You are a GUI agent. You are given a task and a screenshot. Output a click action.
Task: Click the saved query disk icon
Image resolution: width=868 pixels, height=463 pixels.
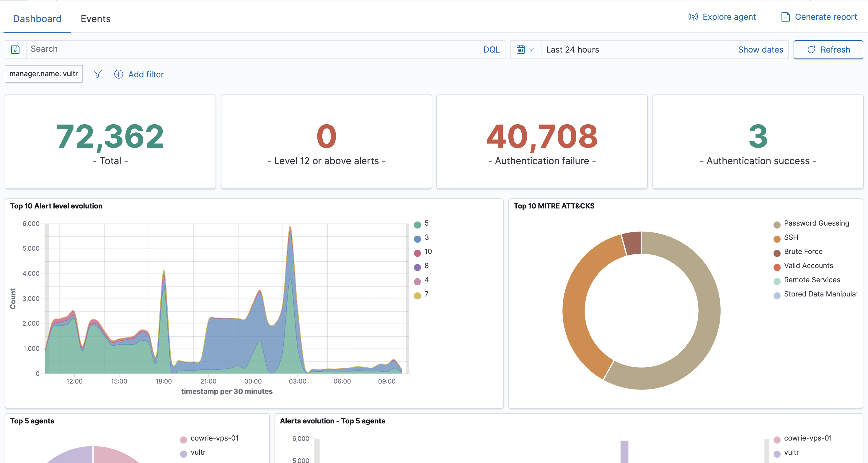[15, 50]
